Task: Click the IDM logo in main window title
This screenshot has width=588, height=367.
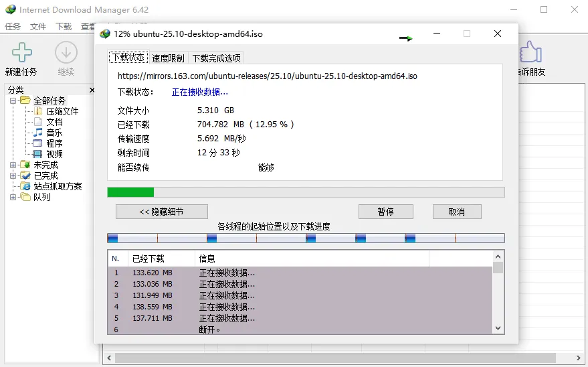Action: point(11,9)
